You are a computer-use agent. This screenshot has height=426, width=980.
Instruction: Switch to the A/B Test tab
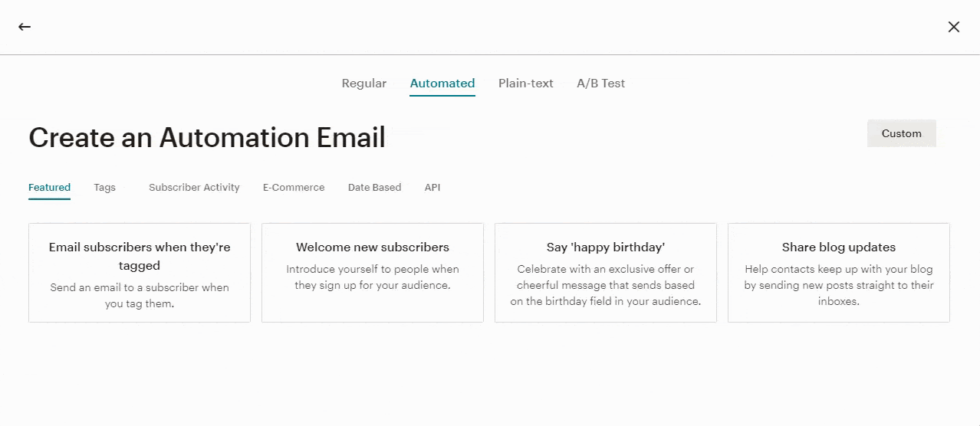[x=600, y=84]
